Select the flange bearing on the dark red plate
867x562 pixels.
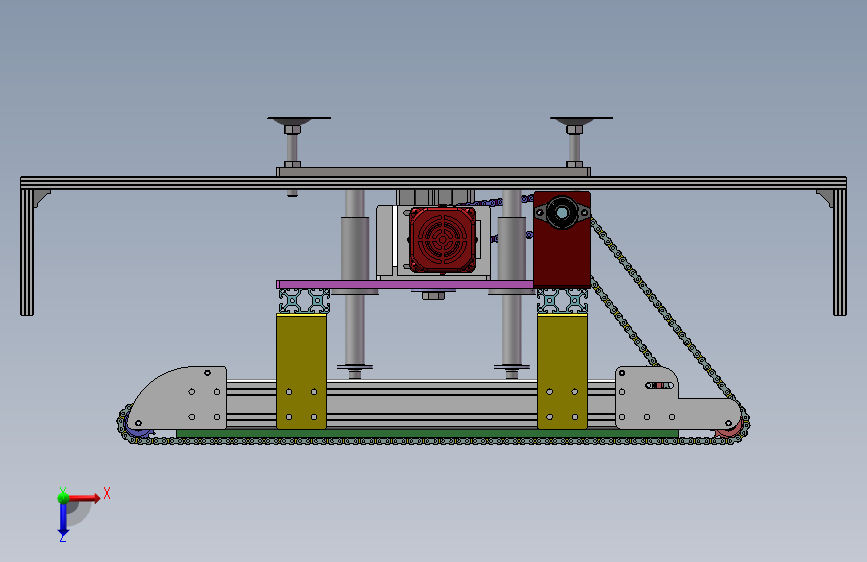tap(562, 212)
